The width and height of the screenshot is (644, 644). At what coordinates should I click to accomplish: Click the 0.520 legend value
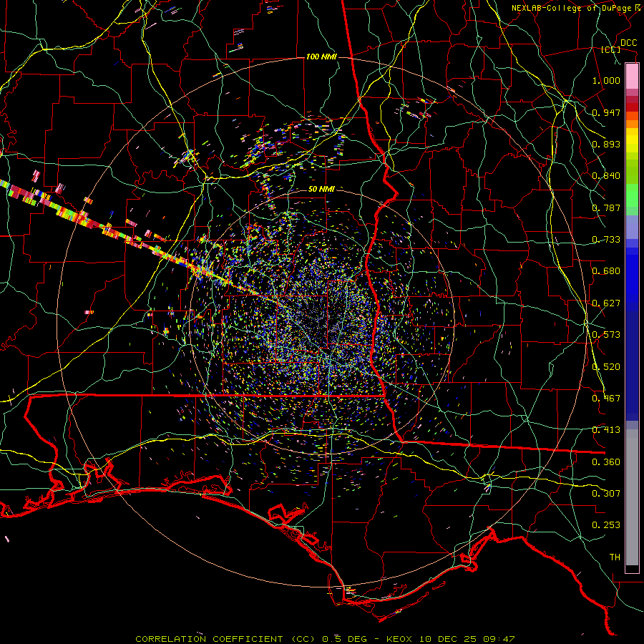[x=606, y=367]
